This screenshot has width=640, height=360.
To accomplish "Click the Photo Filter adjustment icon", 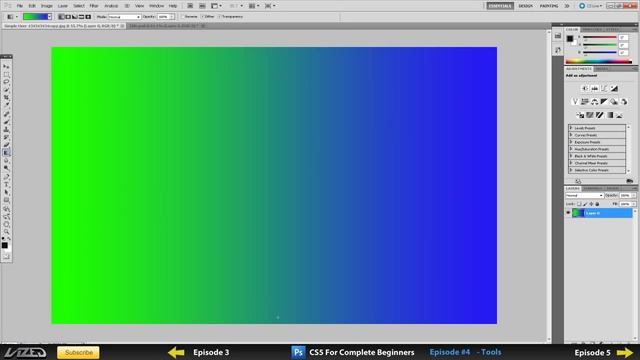I will (614, 102).
